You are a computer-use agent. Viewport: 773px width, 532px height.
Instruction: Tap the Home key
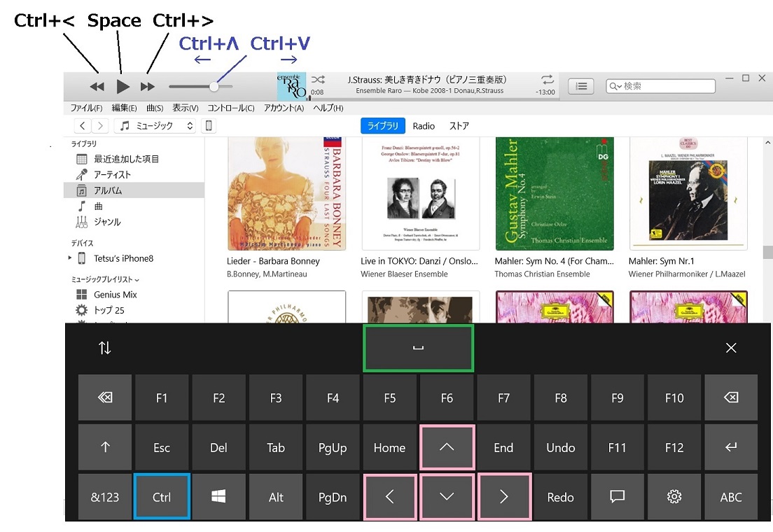[x=390, y=447]
